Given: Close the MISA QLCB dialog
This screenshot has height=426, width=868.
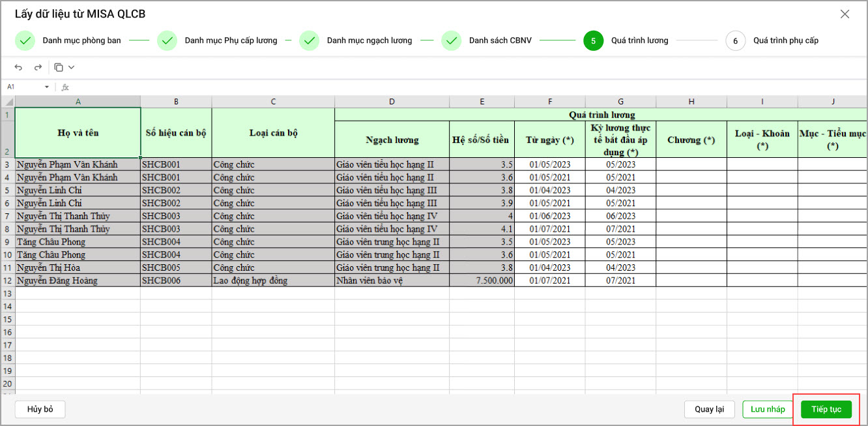Looking at the screenshot, I should click(845, 14).
